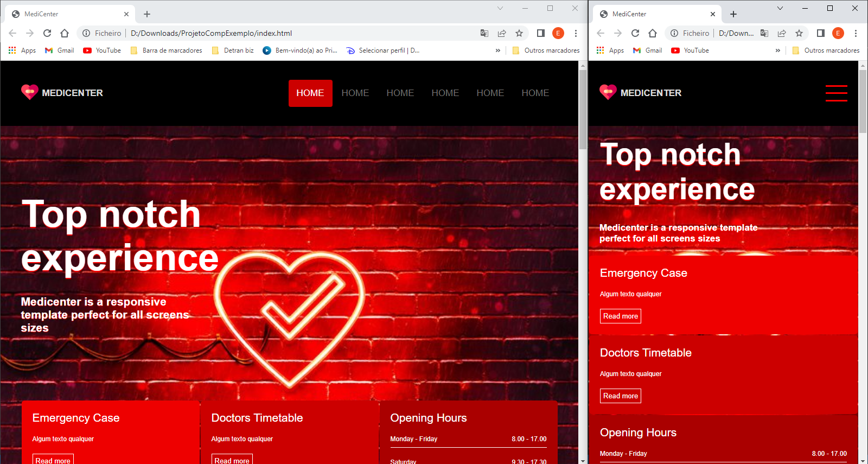Bookmark this page in the left window

pos(519,33)
